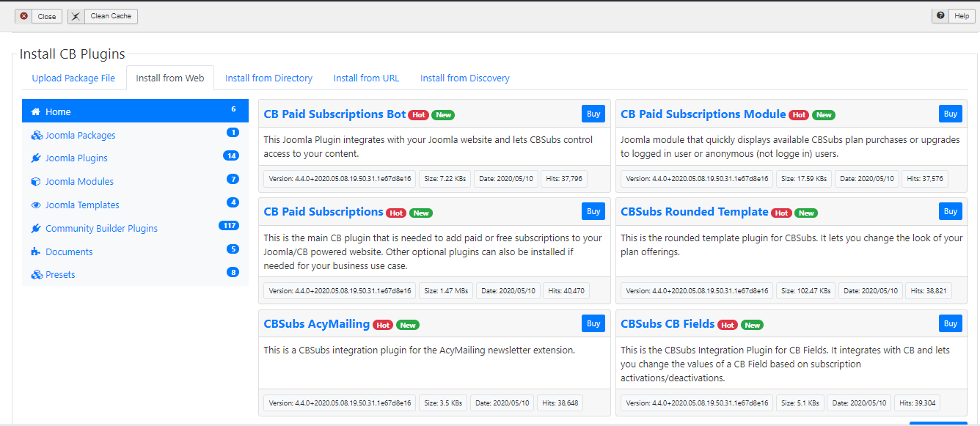The width and height of the screenshot is (980, 426).
Task: Open CB Paid Subscriptions Module title link
Action: coord(703,114)
